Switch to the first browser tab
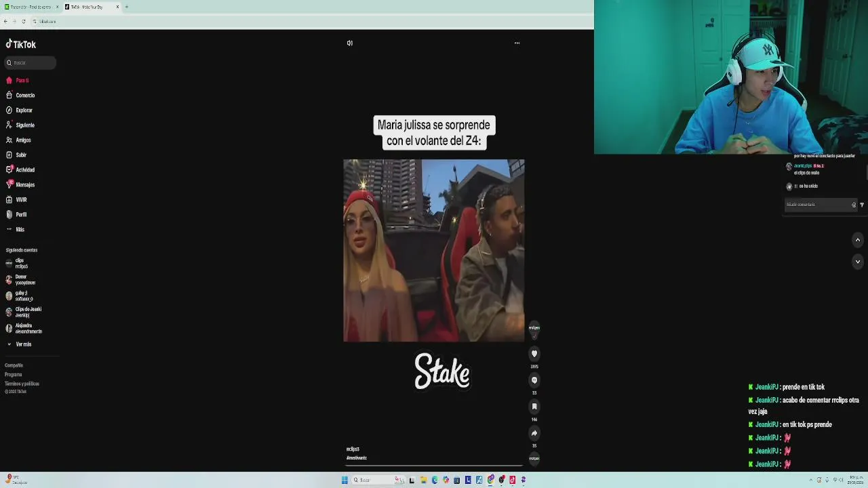 (x=30, y=7)
